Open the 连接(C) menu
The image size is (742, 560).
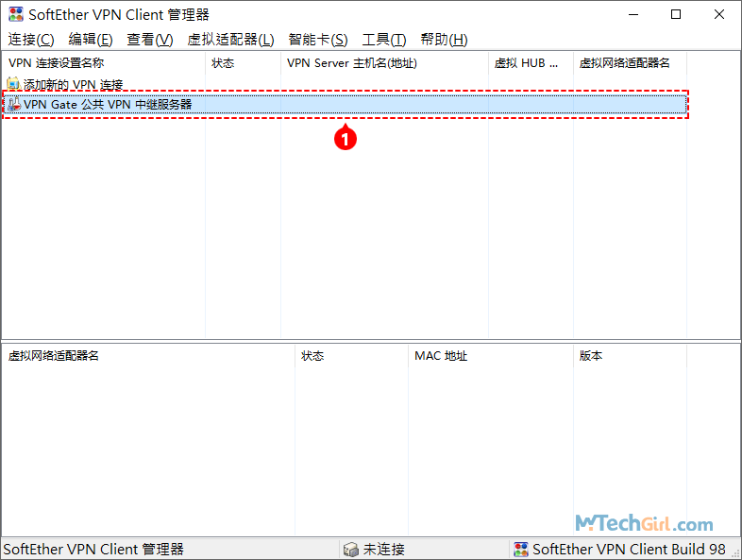[31, 40]
